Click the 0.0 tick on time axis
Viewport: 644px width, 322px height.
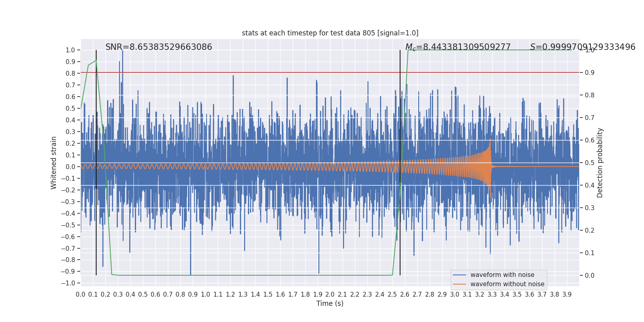pyautogui.click(x=80, y=295)
